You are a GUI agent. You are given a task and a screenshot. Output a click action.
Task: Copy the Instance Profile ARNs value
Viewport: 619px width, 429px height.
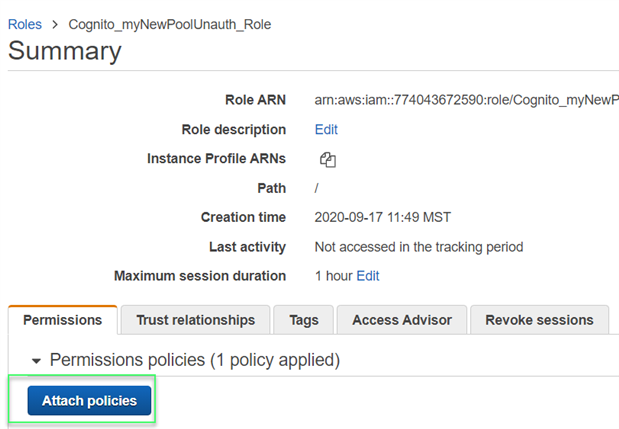pyautogui.click(x=327, y=159)
